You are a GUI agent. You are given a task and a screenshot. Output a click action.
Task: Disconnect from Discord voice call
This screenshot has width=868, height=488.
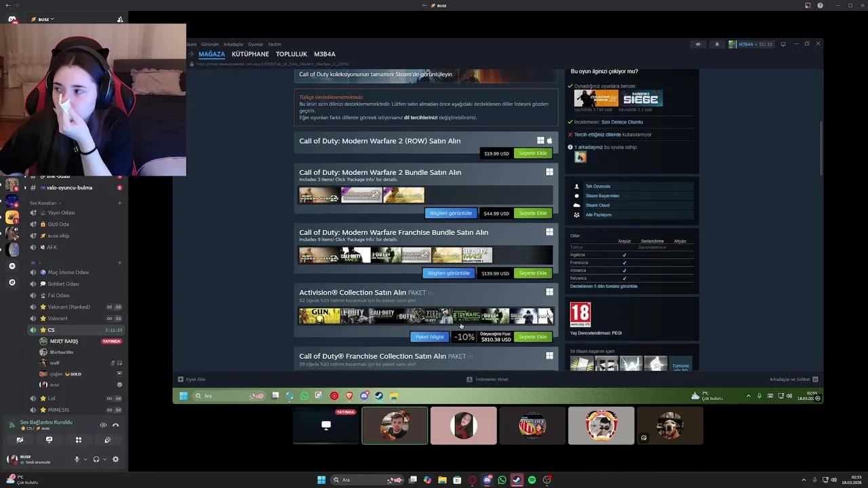(x=116, y=425)
